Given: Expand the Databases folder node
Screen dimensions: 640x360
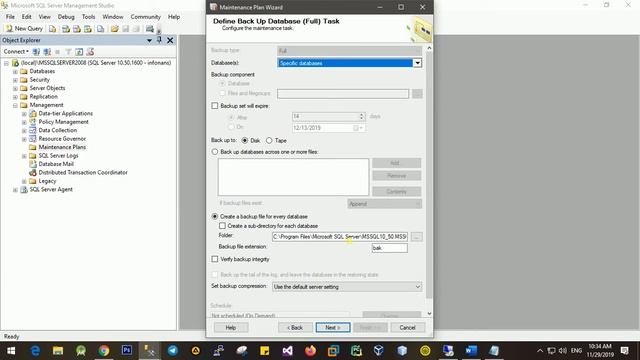Looking at the screenshot, I should click(15, 71).
